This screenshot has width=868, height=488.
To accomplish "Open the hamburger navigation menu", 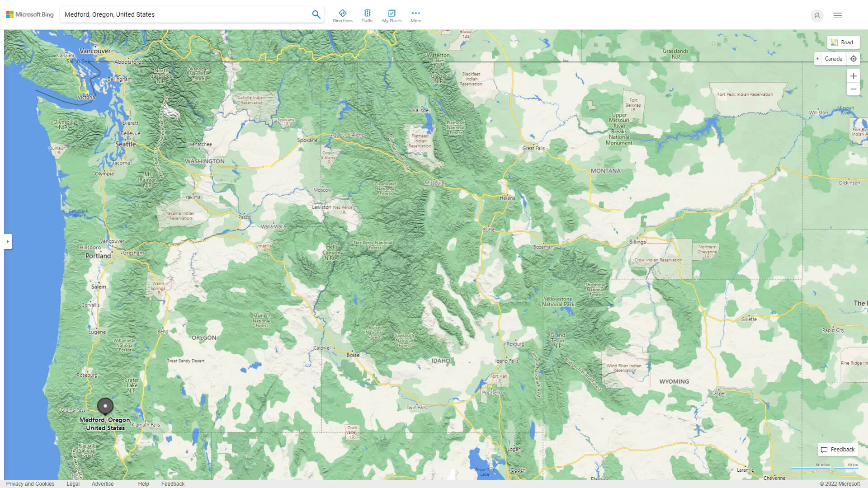I will click(837, 15).
